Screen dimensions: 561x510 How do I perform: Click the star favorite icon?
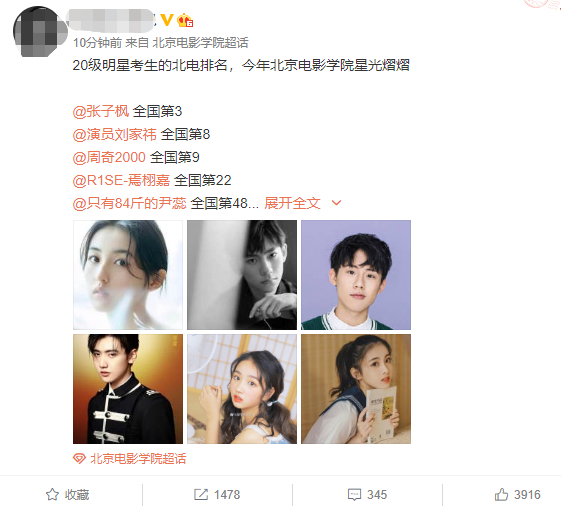pos(52,495)
